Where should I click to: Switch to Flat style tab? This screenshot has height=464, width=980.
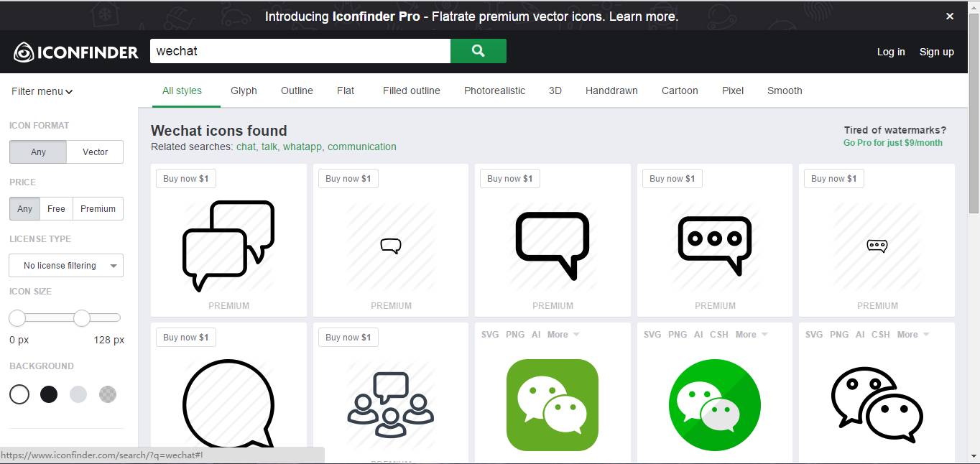coord(346,91)
